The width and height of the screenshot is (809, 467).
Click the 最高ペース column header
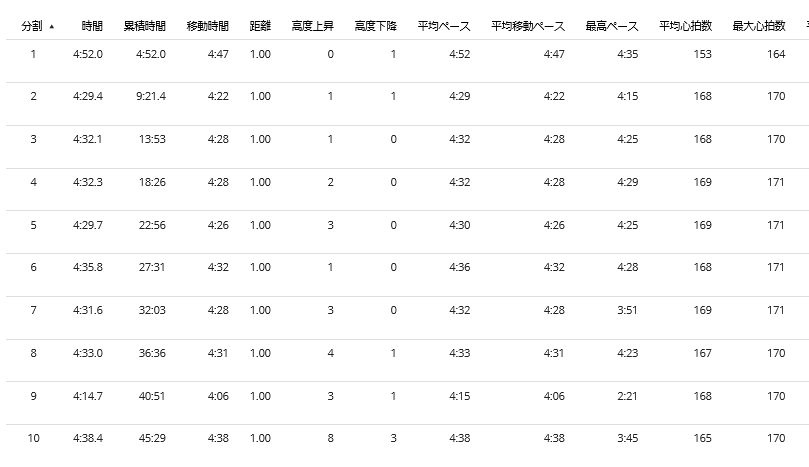point(612,26)
